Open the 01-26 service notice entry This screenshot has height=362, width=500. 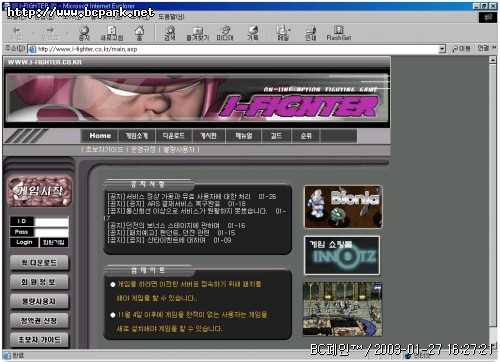coord(192,197)
